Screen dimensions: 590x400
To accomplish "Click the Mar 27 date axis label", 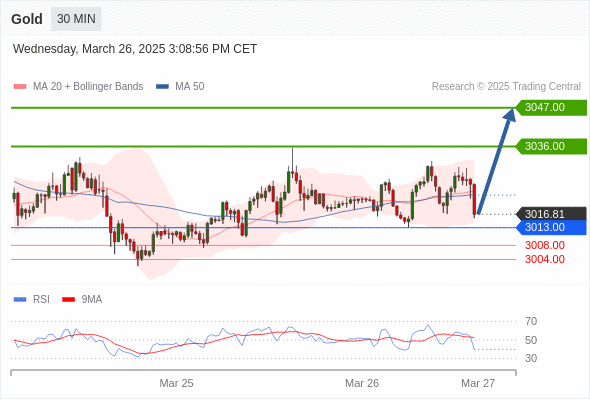I will (478, 383).
